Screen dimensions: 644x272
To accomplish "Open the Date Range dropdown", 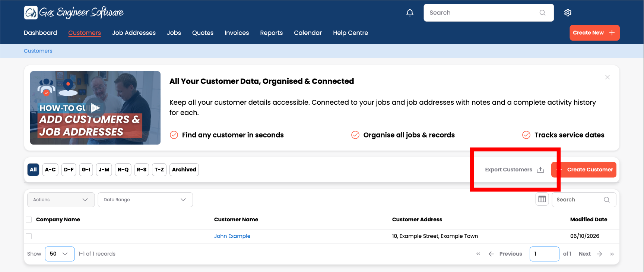I will 145,200.
